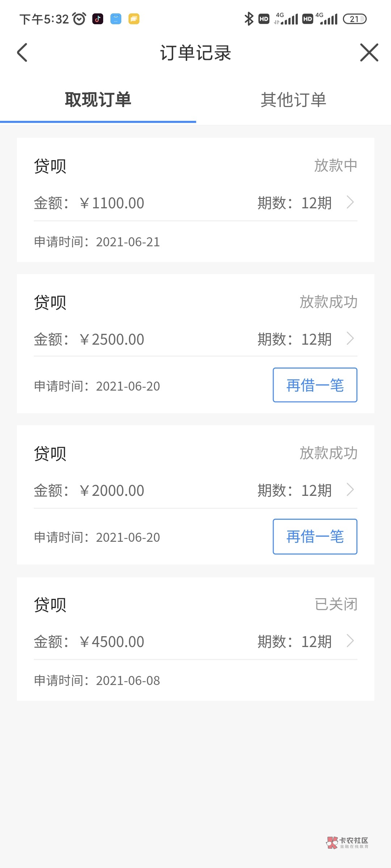Open the 已关闭 order status label
The height and width of the screenshot is (868, 391).
point(336,604)
